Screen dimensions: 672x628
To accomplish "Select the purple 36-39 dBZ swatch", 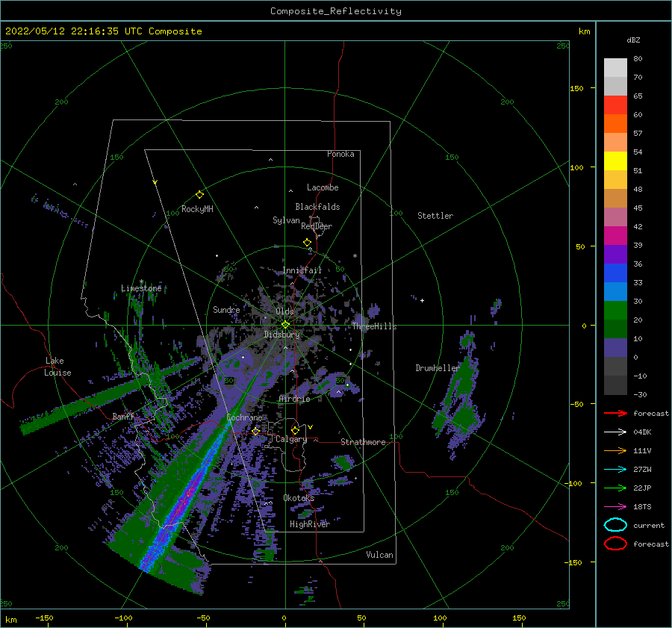I will [x=615, y=255].
